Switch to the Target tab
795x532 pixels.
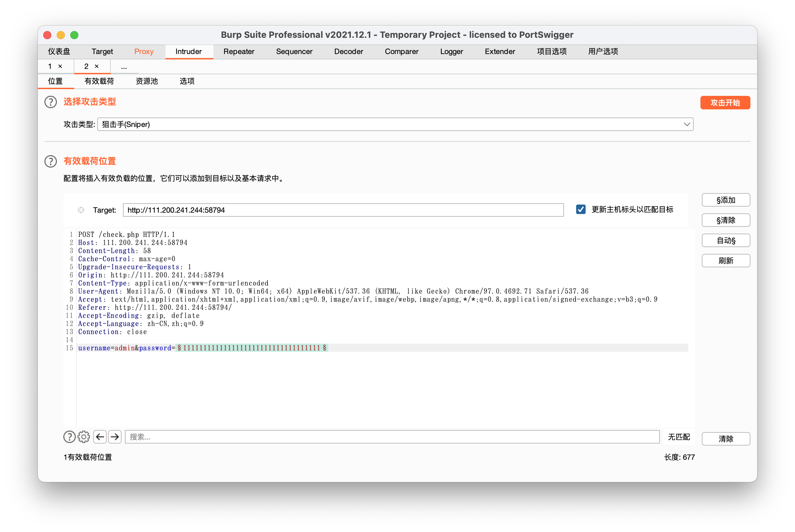click(102, 52)
